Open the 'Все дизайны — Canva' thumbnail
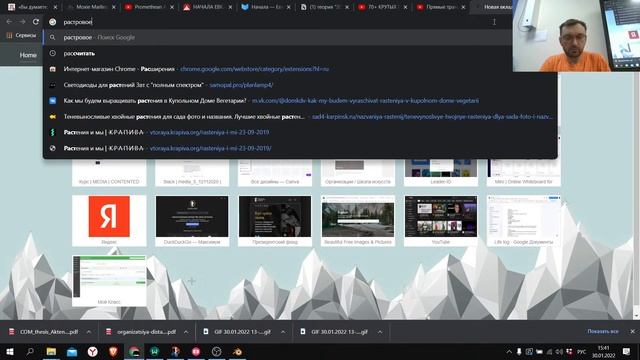This screenshot has height=360, width=640. (275, 172)
